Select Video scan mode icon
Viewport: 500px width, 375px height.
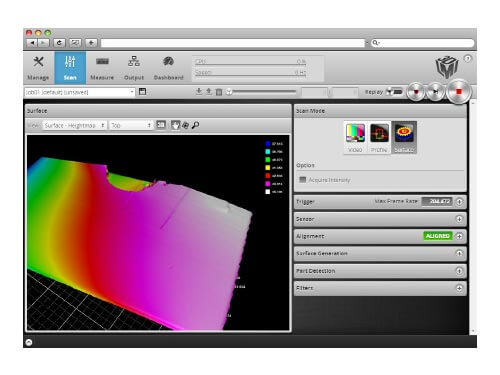click(x=355, y=133)
